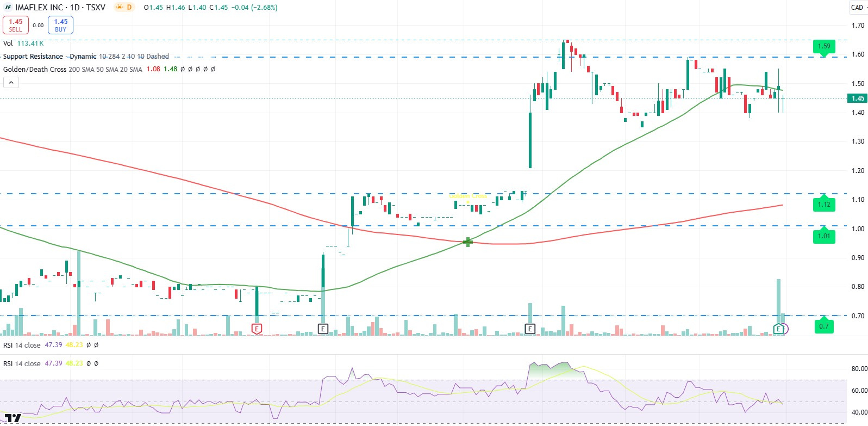Collapse the indicator legend with the chevron

pyautogui.click(x=11, y=82)
